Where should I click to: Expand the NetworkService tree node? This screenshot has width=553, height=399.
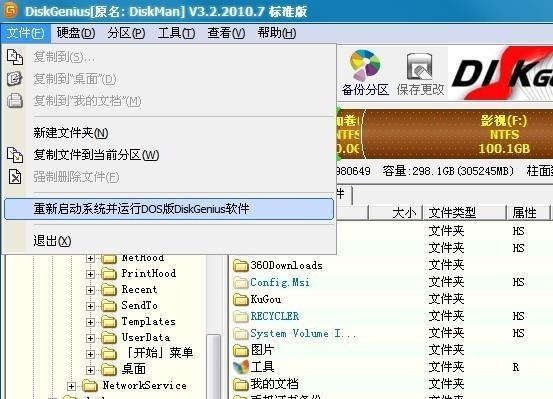tap(71, 386)
